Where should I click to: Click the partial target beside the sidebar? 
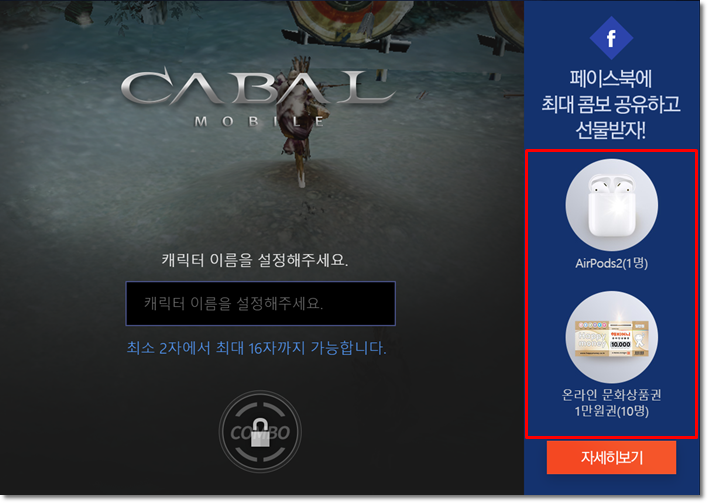[506, 23]
